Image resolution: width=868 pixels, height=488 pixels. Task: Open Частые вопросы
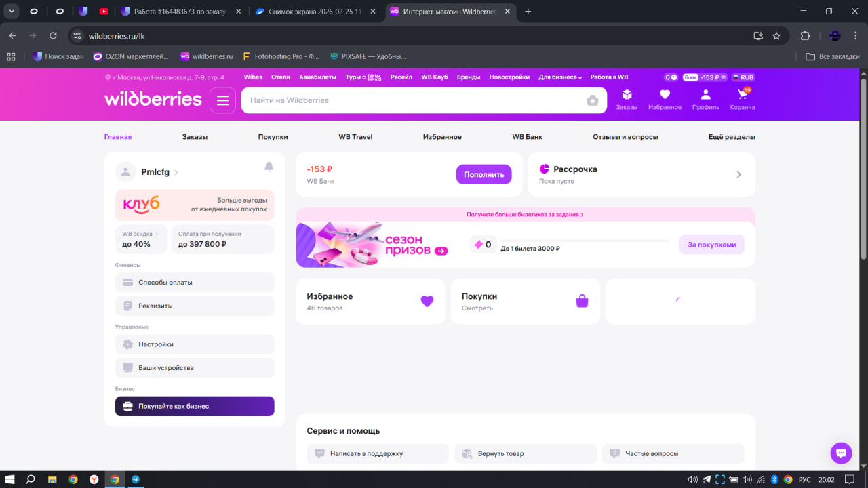pyautogui.click(x=673, y=453)
